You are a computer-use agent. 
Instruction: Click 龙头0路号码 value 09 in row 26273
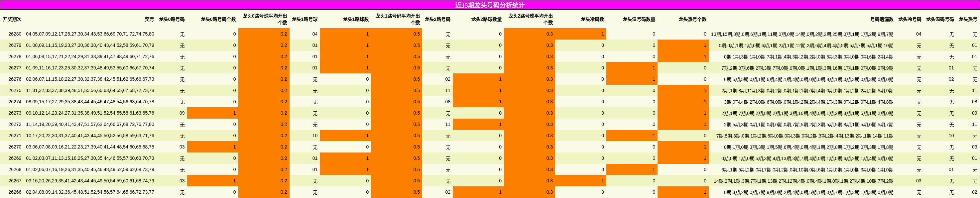[x=182, y=113]
